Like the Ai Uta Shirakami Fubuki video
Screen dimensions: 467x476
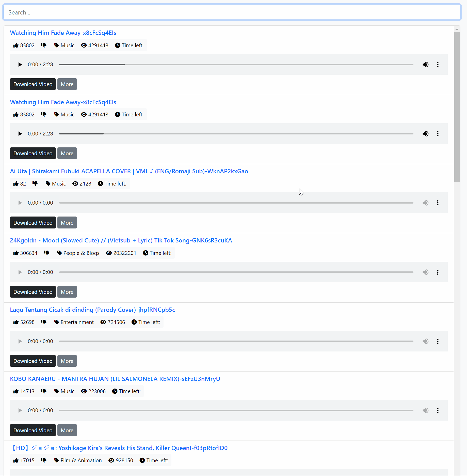[x=16, y=184]
